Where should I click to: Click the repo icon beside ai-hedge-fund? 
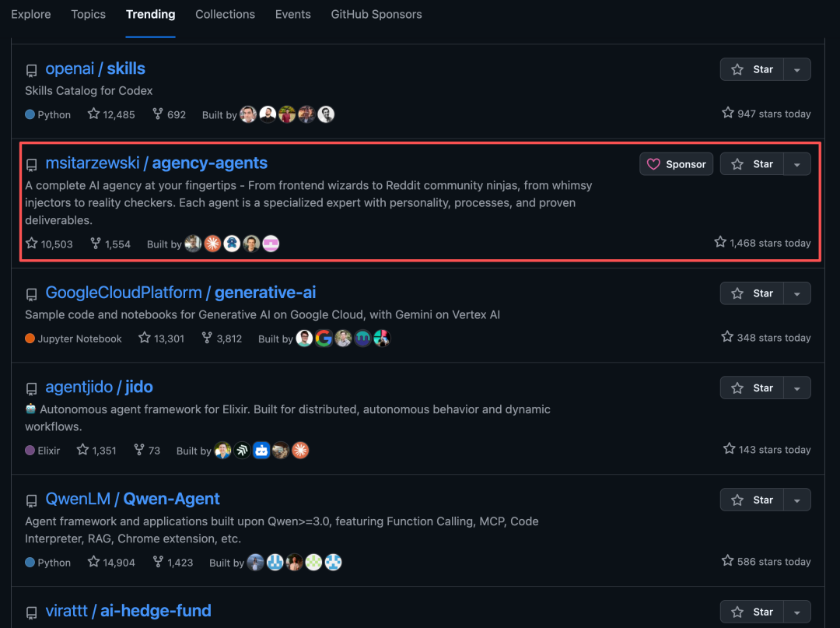click(x=32, y=612)
